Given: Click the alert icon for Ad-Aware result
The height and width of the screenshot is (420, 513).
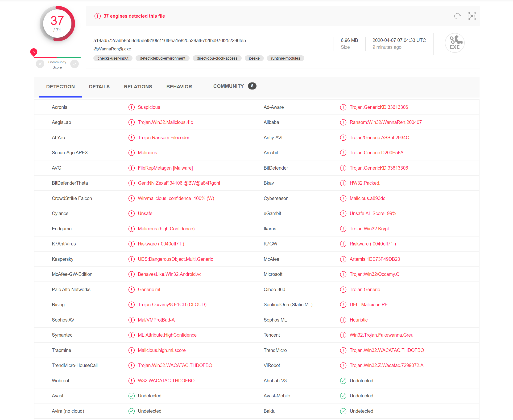Looking at the screenshot, I should pyautogui.click(x=343, y=107).
